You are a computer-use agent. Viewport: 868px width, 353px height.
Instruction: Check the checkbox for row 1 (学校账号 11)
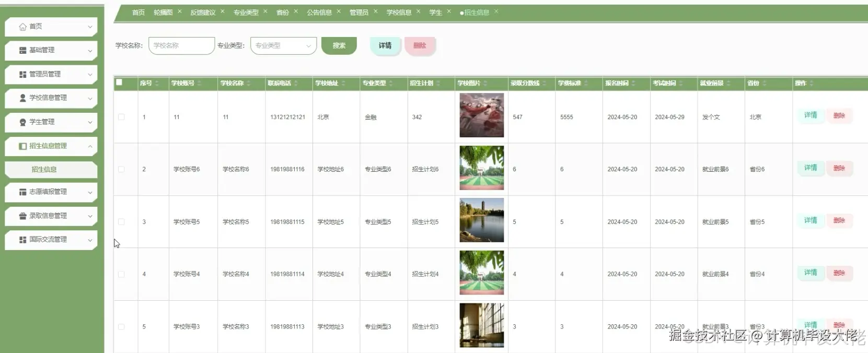click(121, 117)
